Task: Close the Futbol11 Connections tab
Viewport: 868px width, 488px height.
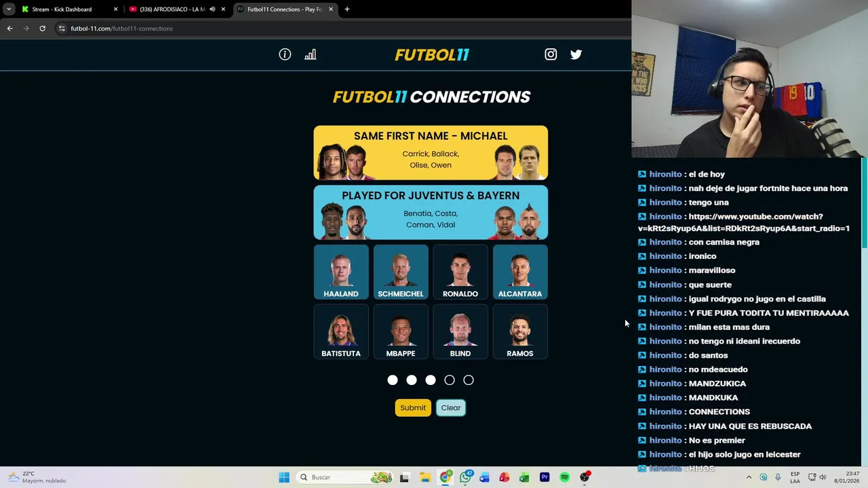Action: pos(331,9)
